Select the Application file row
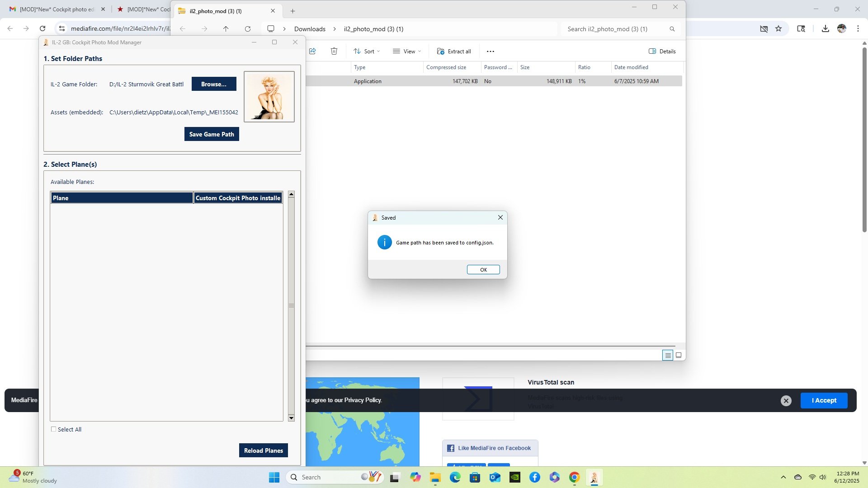The image size is (868, 488). pos(494,81)
